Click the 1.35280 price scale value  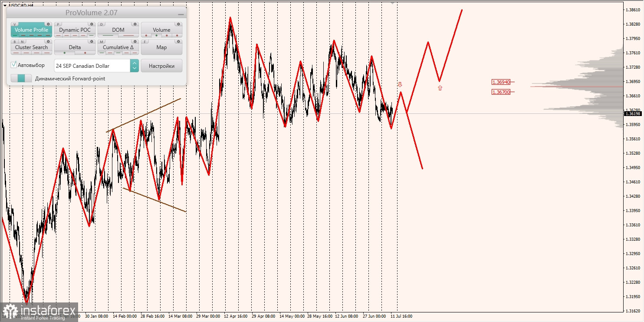pyautogui.click(x=633, y=153)
